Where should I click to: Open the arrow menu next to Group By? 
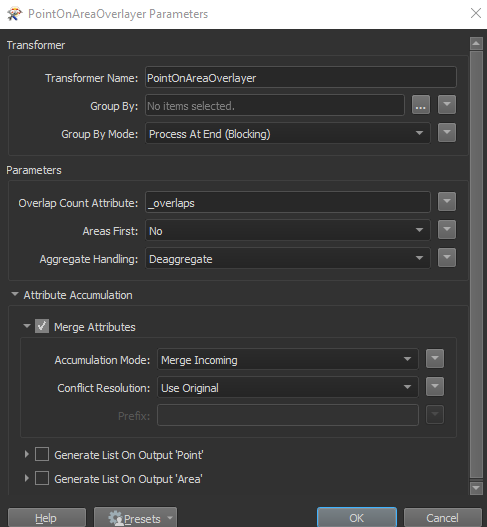[447, 105]
